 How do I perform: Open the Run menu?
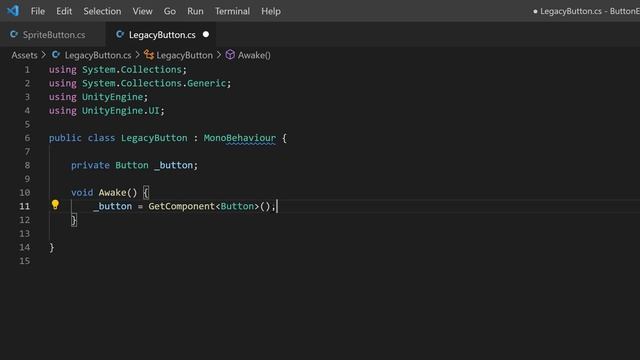[x=195, y=11]
